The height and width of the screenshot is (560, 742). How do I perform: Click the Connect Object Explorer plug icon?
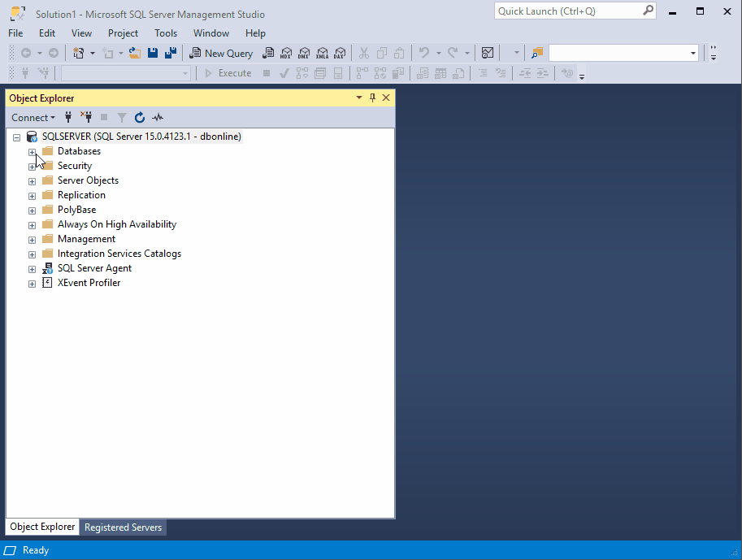[68, 117]
